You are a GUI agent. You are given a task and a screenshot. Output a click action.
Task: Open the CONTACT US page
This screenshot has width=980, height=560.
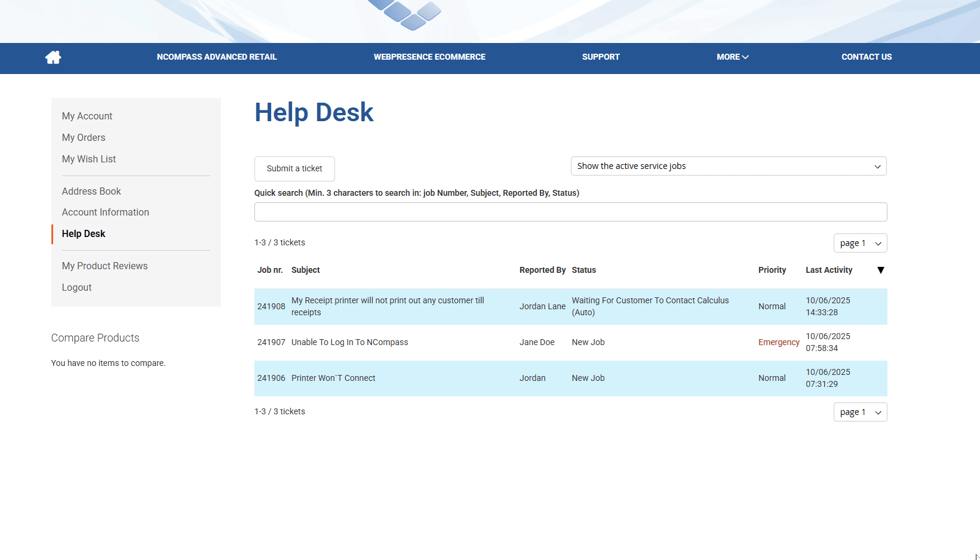click(x=866, y=57)
